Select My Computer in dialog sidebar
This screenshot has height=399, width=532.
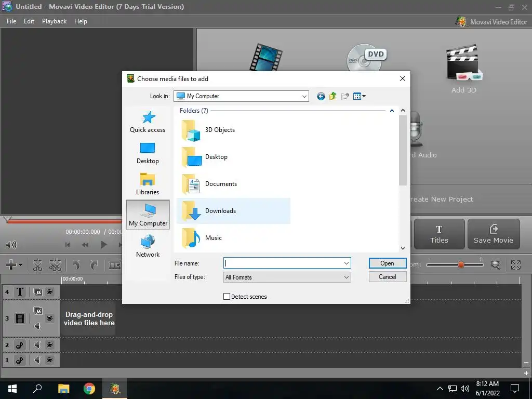pyautogui.click(x=148, y=215)
